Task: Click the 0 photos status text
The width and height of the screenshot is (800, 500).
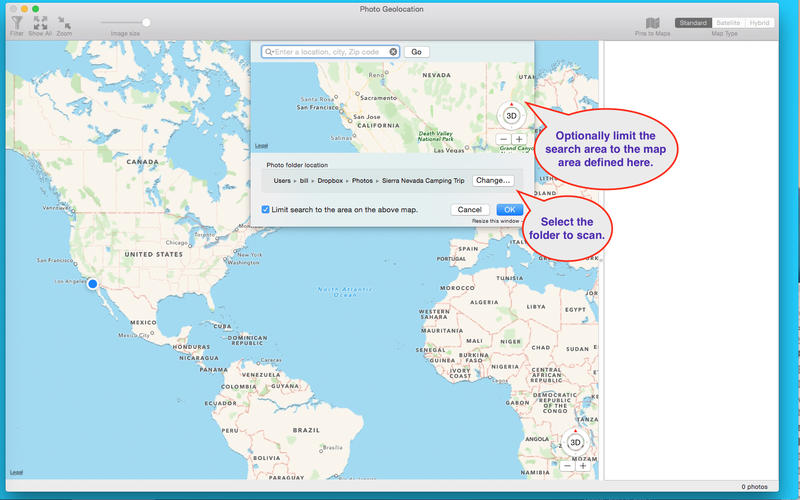Action: point(754,487)
